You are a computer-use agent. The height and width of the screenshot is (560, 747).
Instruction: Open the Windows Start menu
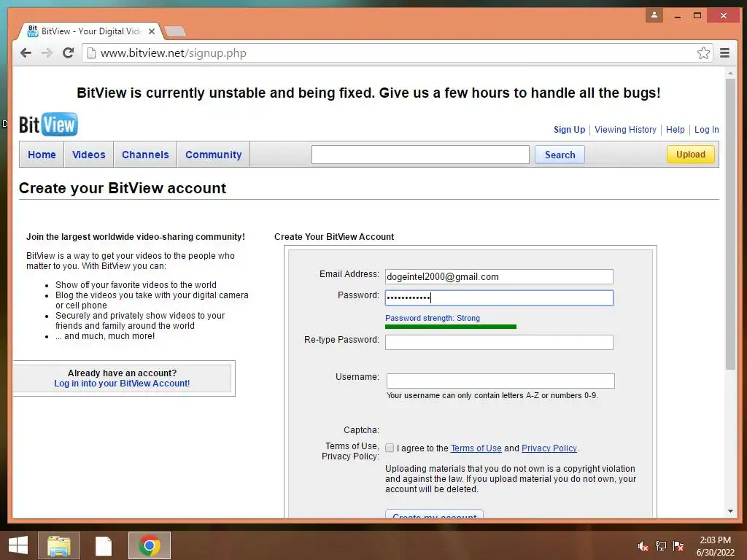coord(18,545)
